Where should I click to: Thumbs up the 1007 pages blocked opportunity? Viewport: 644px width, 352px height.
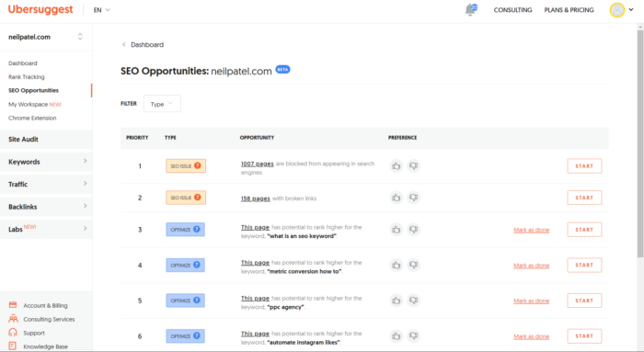(x=396, y=166)
